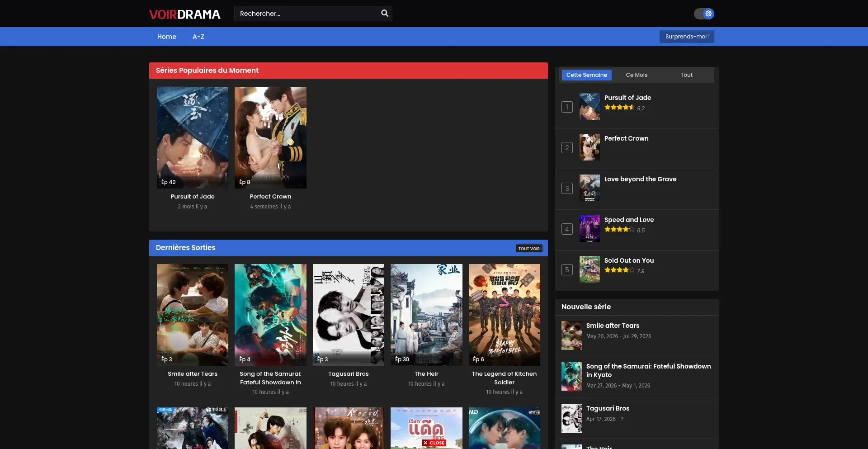Open Tagusari Bros in Nouvelle série list
868x449 pixels.
(608, 408)
